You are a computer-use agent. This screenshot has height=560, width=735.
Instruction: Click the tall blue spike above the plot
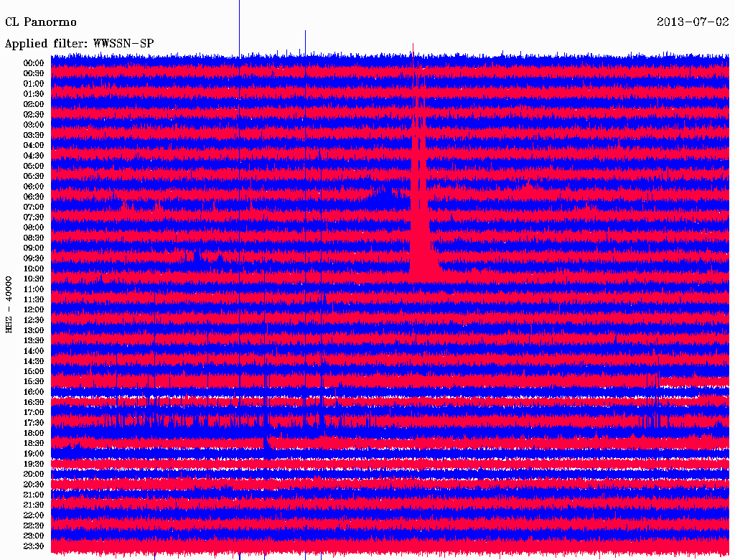click(x=240, y=28)
